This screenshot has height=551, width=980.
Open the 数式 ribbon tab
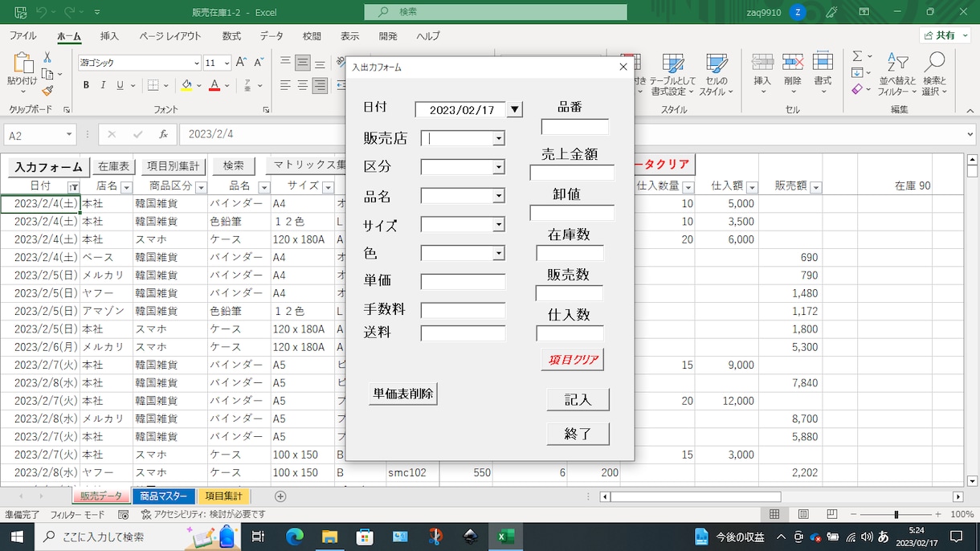click(231, 36)
